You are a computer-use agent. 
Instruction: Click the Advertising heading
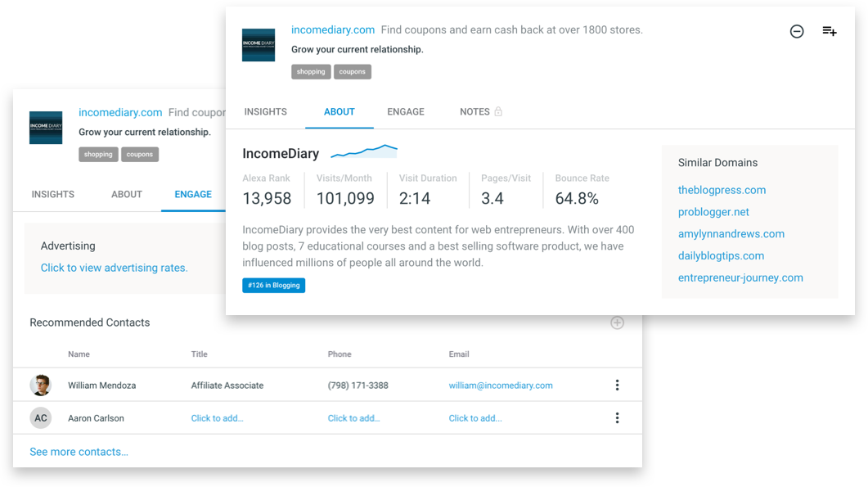[x=68, y=246]
